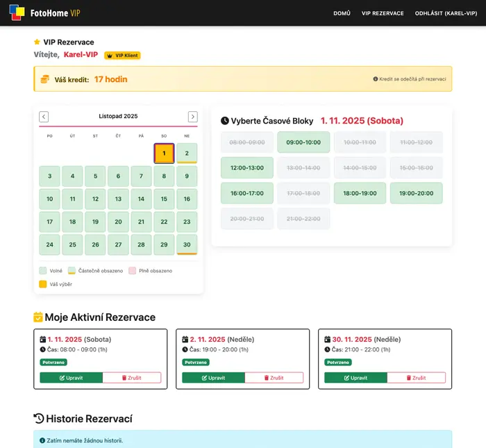Go to next month after Listopad 2025
Screen dimensions: 486x448
193,117
